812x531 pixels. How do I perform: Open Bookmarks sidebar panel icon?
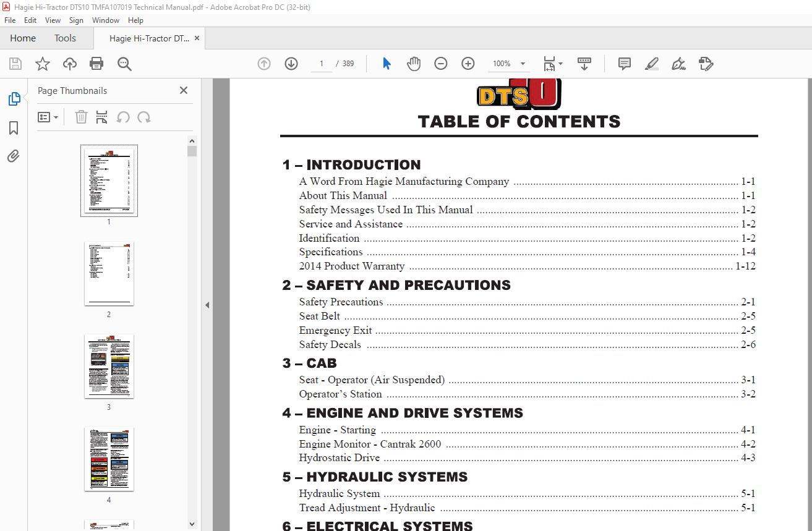(x=14, y=128)
